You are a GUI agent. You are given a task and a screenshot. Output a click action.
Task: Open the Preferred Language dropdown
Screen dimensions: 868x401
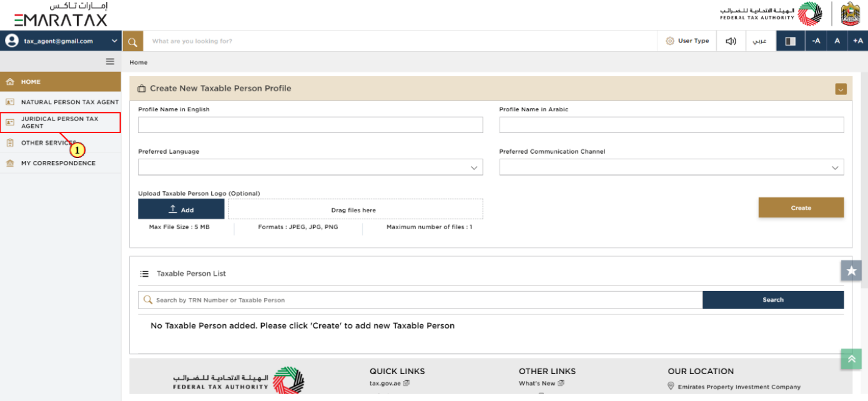(310, 167)
